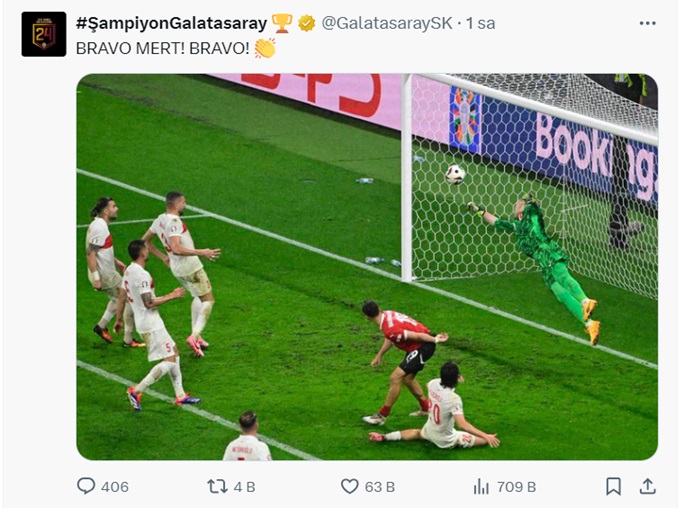693x508 pixels.
Task: Click the share upload icon
Action: [x=647, y=486]
